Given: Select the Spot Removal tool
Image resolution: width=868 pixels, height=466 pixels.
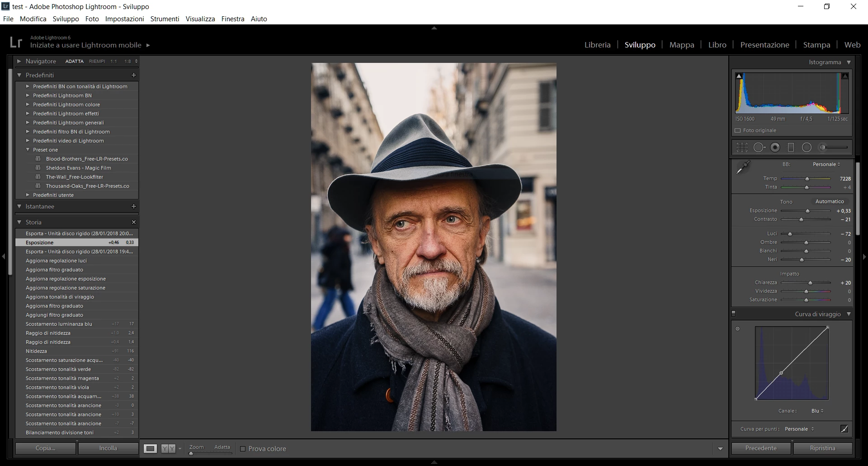Looking at the screenshot, I should 759,147.
